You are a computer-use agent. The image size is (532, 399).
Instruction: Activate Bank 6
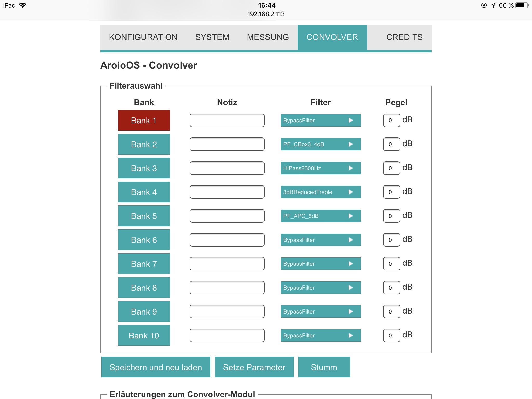pos(144,240)
